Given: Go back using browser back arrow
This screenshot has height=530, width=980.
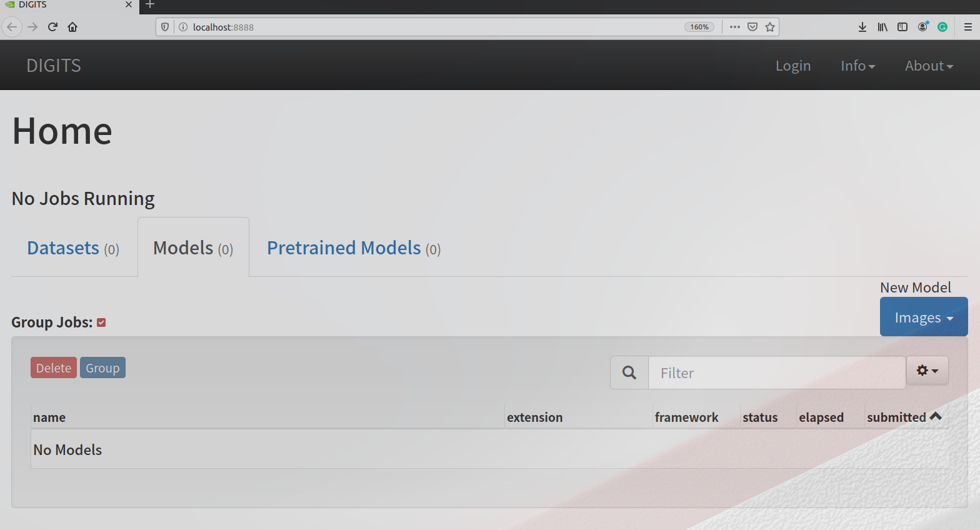Looking at the screenshot, I should point(12,27).
